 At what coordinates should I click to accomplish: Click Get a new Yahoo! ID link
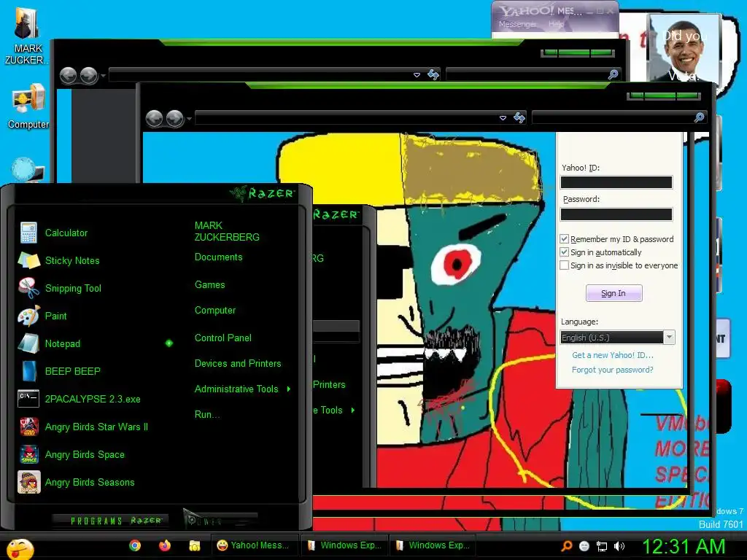(x=613, y=355)
